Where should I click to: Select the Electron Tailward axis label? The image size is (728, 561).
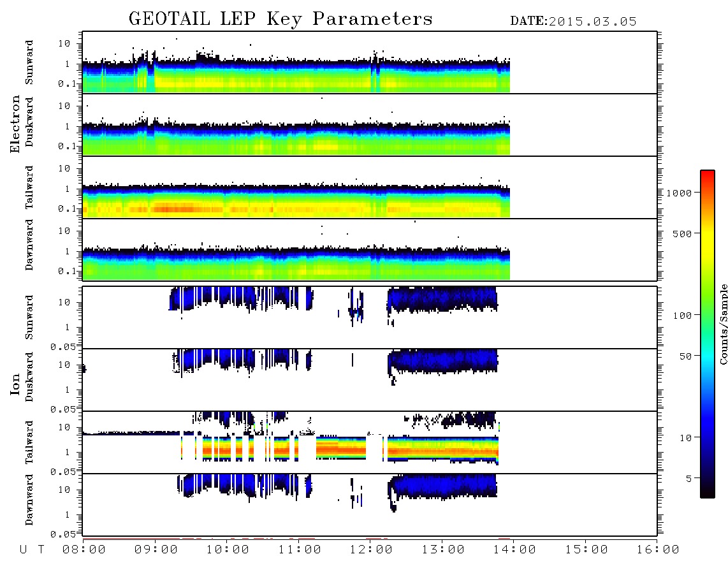pos(29,187)
